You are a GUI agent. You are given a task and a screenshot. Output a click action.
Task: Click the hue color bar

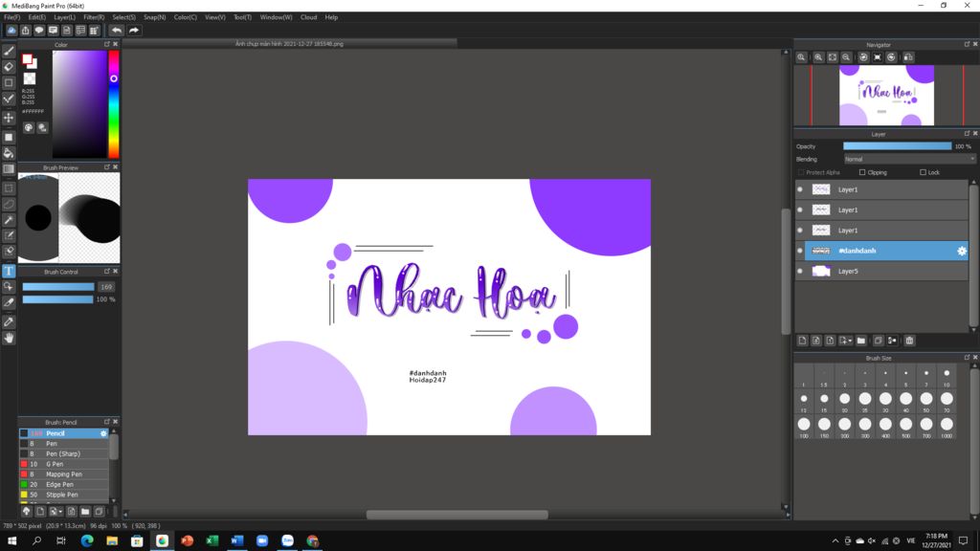tap(114, 104)
